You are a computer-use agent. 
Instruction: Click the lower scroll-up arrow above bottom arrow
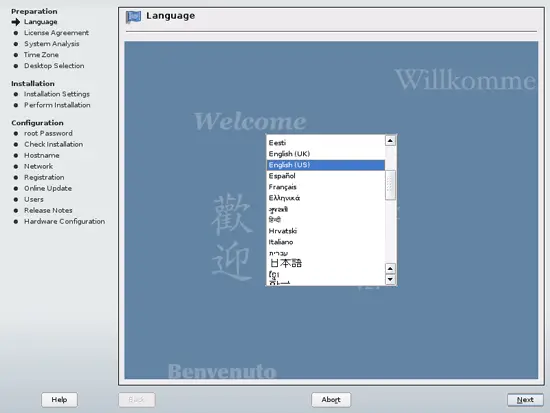click(390, 269)
